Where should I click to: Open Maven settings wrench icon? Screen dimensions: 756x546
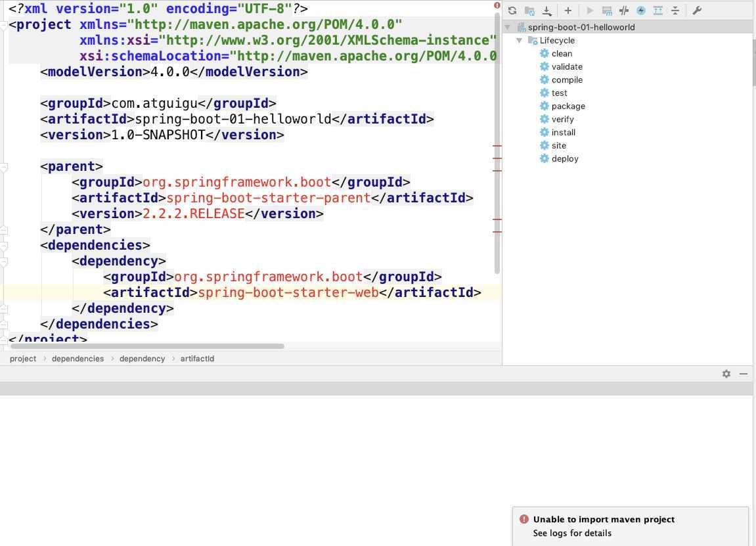[x=697, y=11]
